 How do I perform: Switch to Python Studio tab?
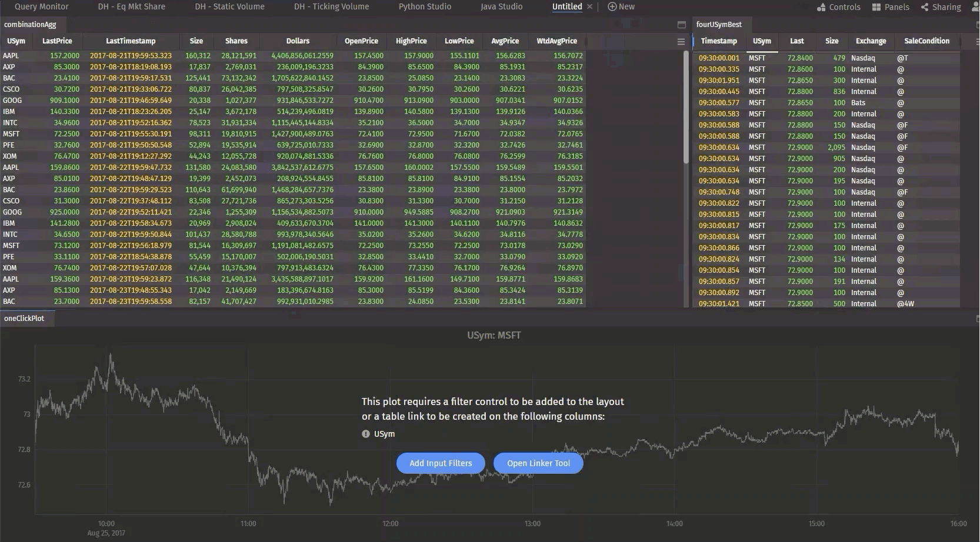point(425,6)
